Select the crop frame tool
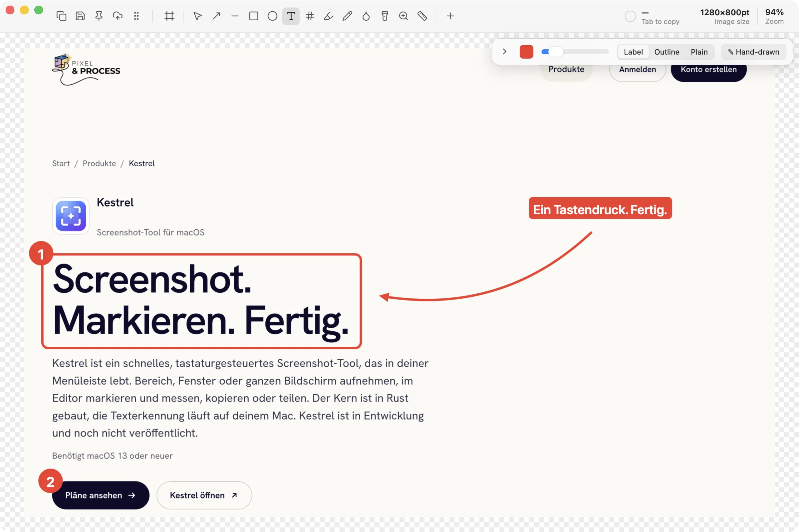 [x=169, y=16]
